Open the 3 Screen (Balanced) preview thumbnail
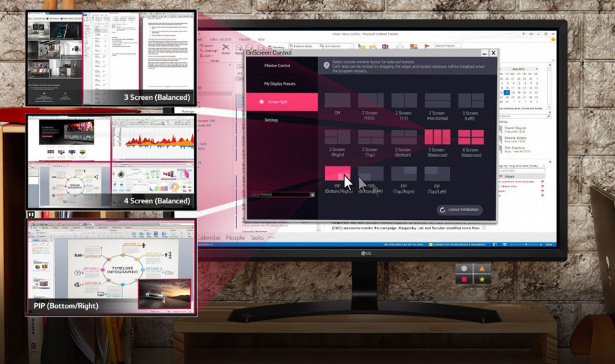Image resolution: width=615 pixels, height=364 pixels. 111,58
